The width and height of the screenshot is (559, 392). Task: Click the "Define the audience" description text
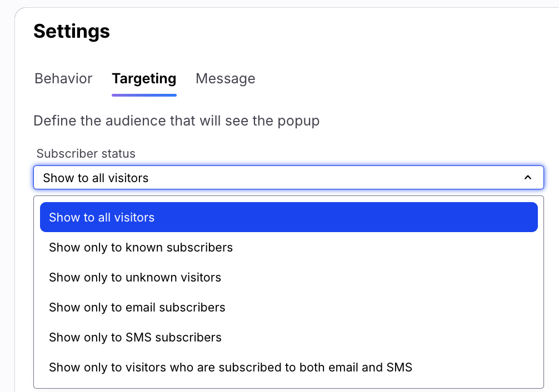pyautogui.click(x=176, y=120)
